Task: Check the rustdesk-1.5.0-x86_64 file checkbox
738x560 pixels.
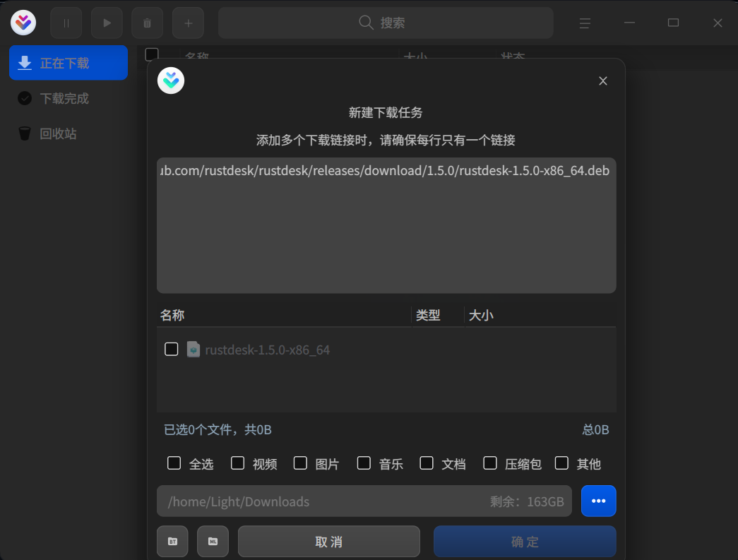Action: 172,349
